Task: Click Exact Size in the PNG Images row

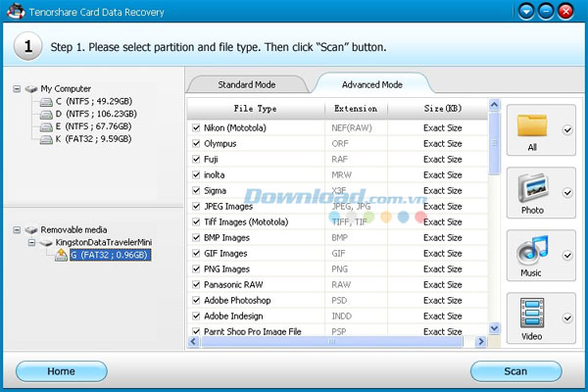Action: [443, 269]
